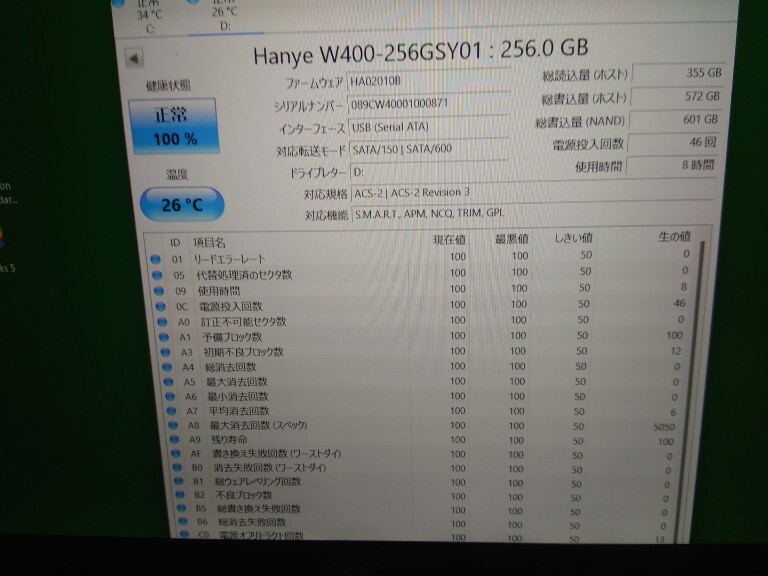This screenshot has height=576, width=768.
Task: Click the 総書込量 (NAND) label
Action: coord(580,122)
